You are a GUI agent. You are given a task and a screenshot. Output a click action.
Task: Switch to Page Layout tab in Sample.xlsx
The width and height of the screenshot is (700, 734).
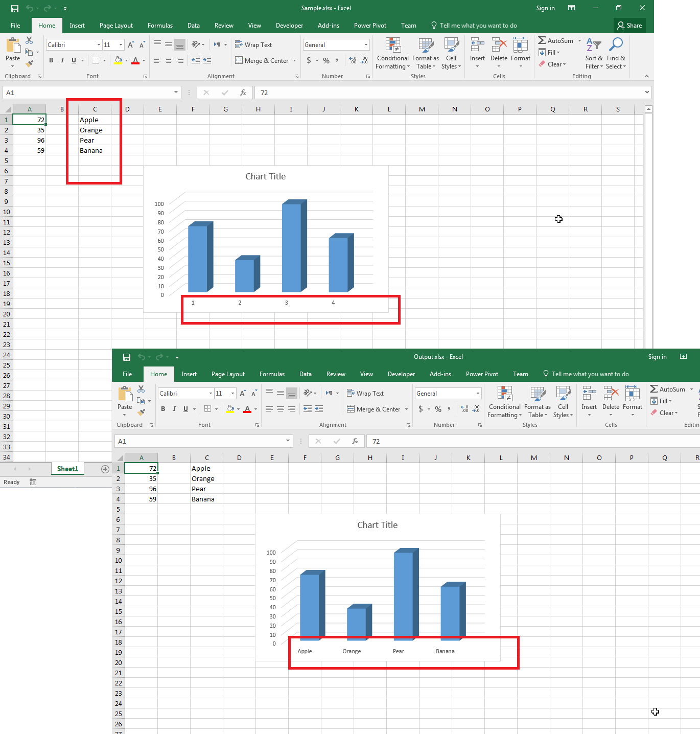pyautogui.click(x=116, y=26)
